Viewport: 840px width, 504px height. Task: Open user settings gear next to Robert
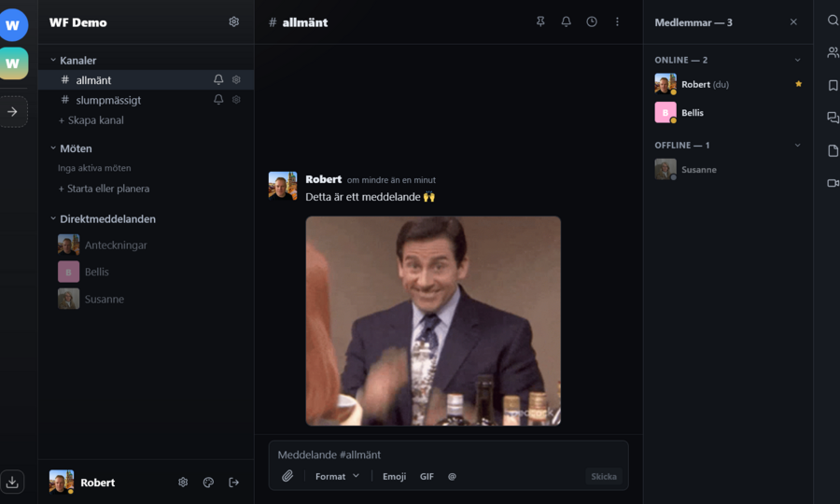point(183,482)
